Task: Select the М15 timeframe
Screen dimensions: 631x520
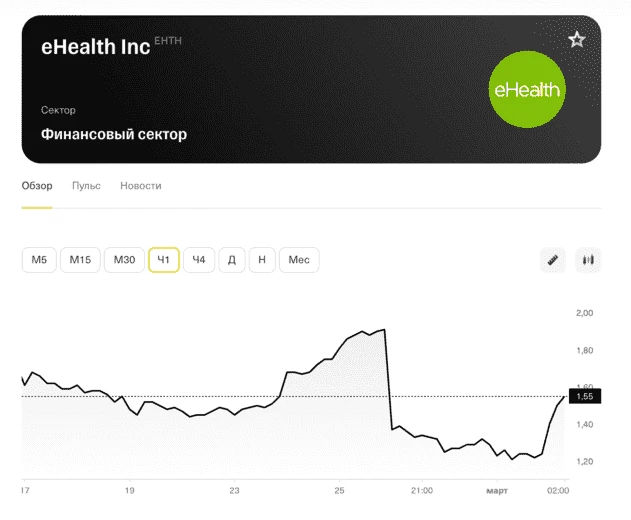Action: point(81,260)
